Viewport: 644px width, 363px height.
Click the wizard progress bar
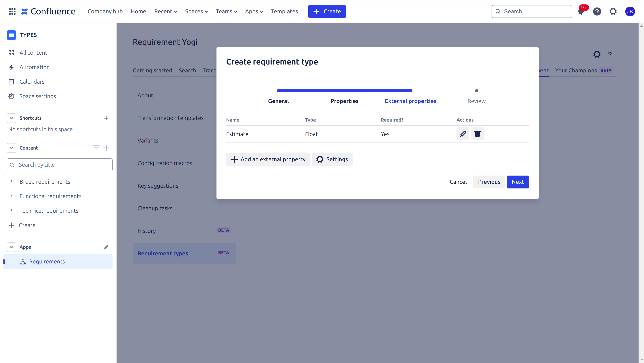[x=345, y=91]
